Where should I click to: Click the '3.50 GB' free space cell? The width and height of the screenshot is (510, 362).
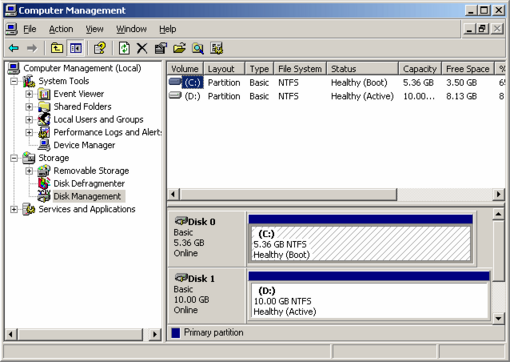coord(461,82)
